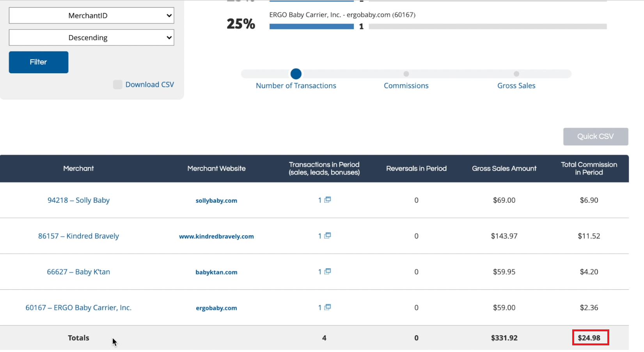This screenshot has height=352, width=644.
Task: Click the Total Commission in Period header
Action: pyautogui.click(x=589, y=168)
